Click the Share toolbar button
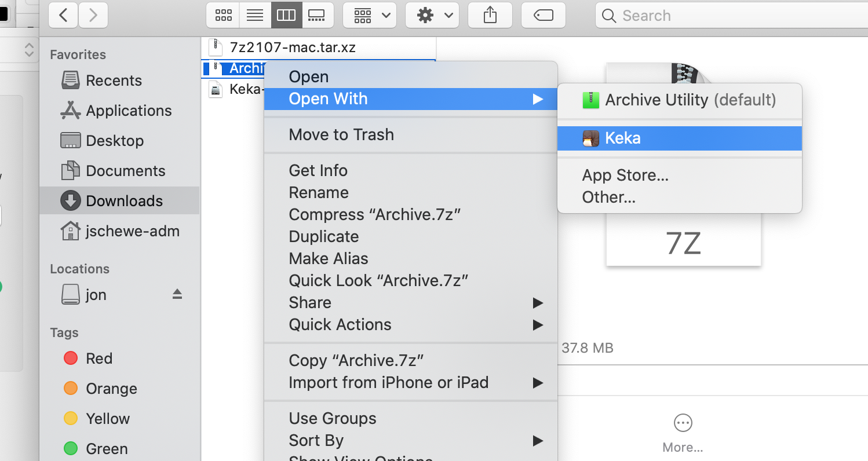The width and height of the screenshot is (868, 461). click(x=490, y=15)
